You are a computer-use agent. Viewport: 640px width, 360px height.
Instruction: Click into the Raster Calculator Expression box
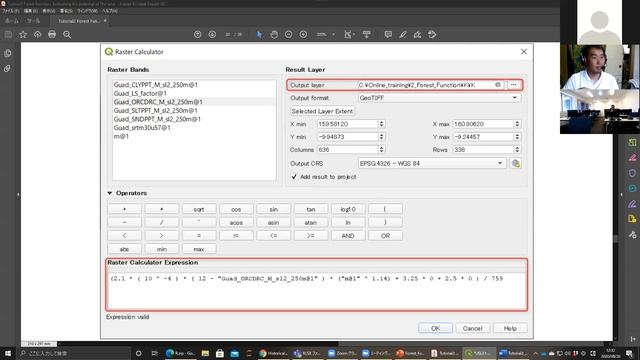317,291
